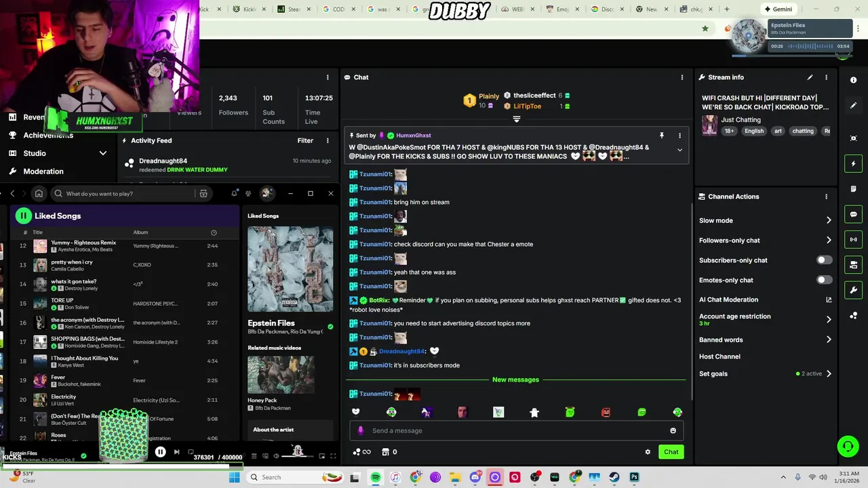Toggle chat bubble sidebar icon
The image size is (868, 488).
854,214
